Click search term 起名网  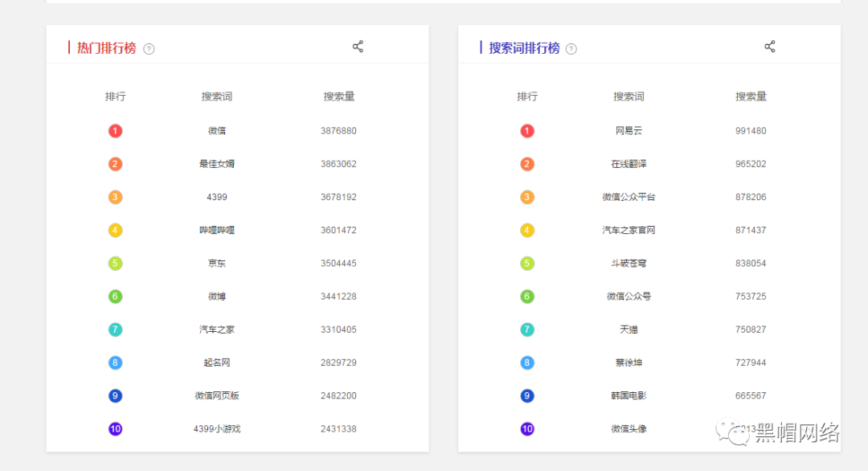coord(217,362)
